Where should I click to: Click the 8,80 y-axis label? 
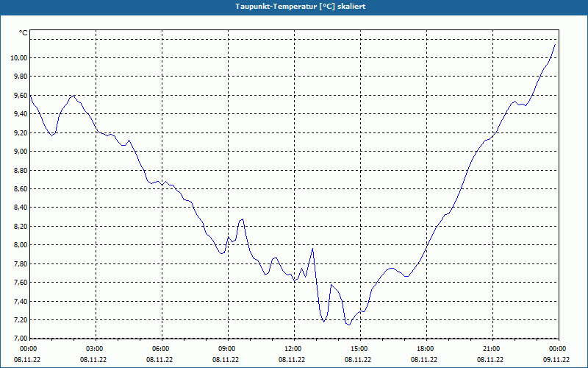(x=21, y=170)
